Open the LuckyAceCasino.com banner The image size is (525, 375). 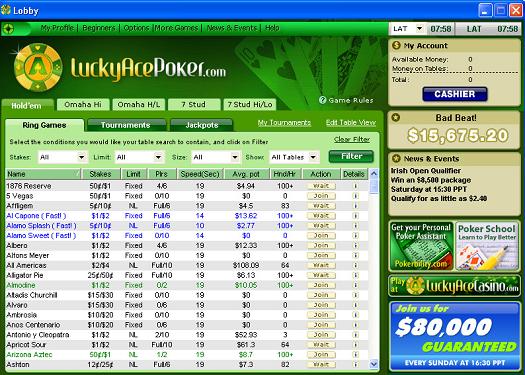(x=455, y=286)
